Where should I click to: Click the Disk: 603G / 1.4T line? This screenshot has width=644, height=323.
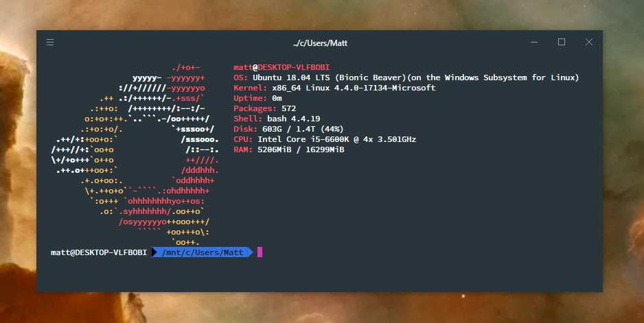pos(289,129)
